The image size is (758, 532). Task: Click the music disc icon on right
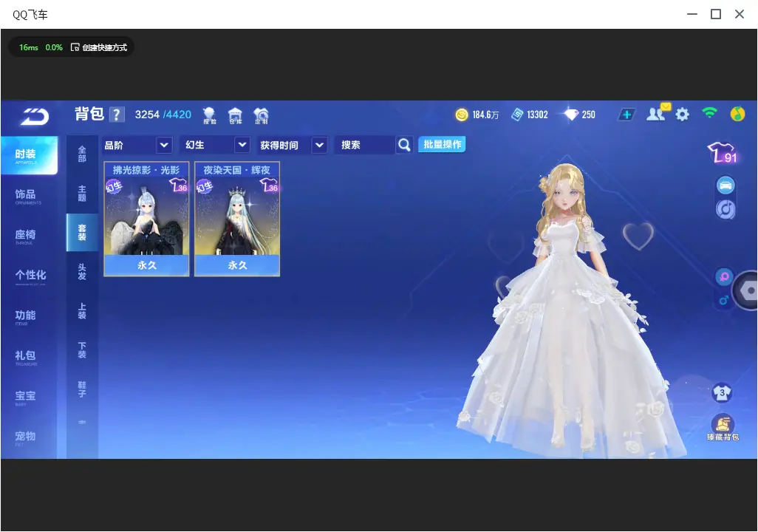pos(725,209)
